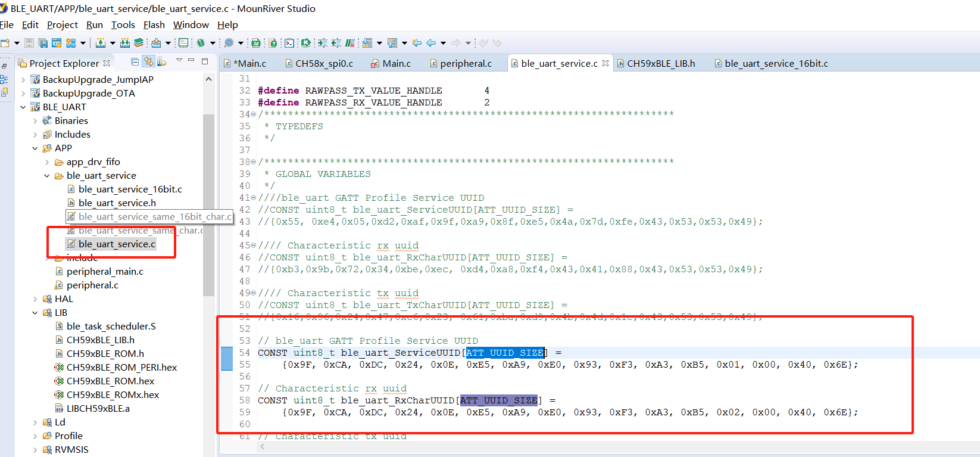Click the Save toolbar icon
The width and height of the screenshot is (980, 457).
[x=29, y=43]
